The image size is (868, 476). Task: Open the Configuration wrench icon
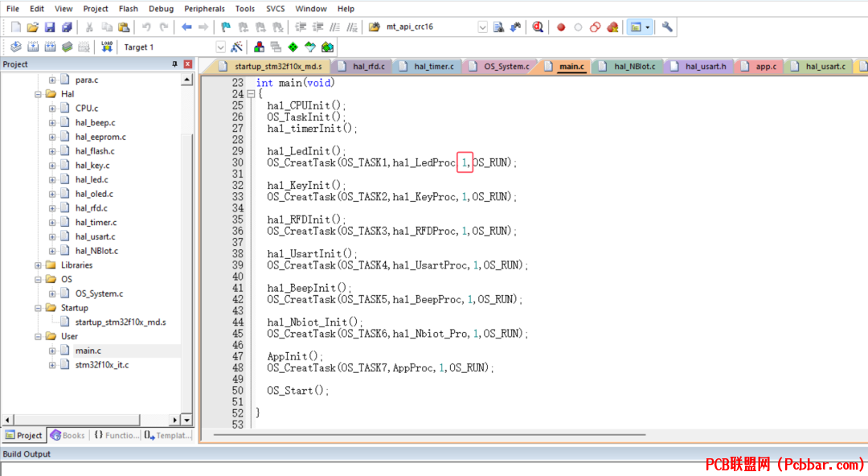(667, 27)
